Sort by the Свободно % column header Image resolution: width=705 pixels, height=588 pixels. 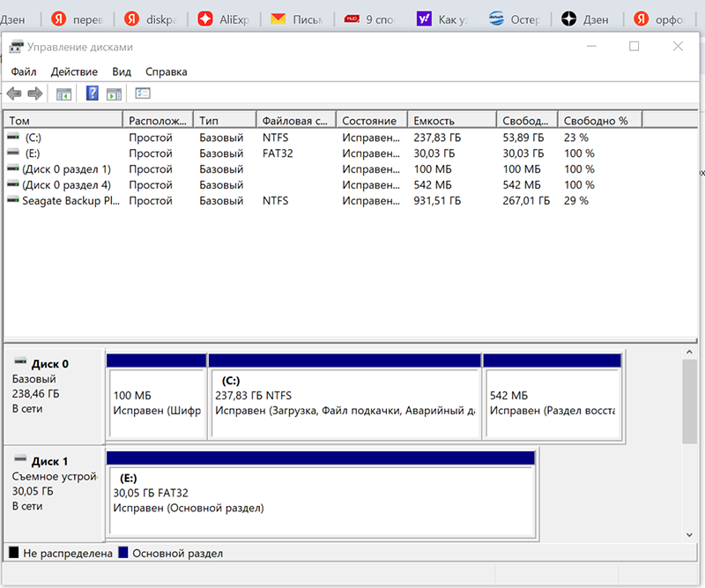(x=600, y=121)
